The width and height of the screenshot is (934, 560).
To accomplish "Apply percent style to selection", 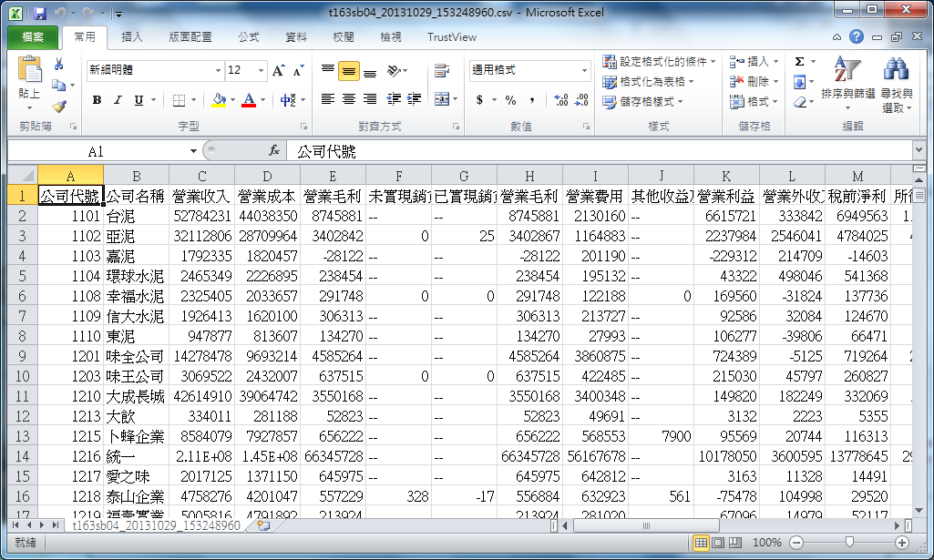I will pos(510,100).
